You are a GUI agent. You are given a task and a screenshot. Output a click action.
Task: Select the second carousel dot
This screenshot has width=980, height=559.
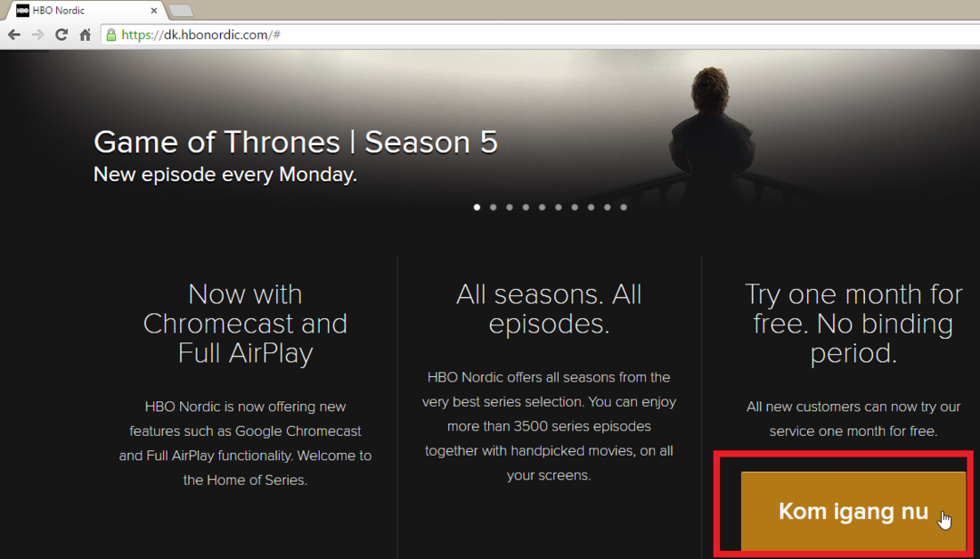click(494, 207)
